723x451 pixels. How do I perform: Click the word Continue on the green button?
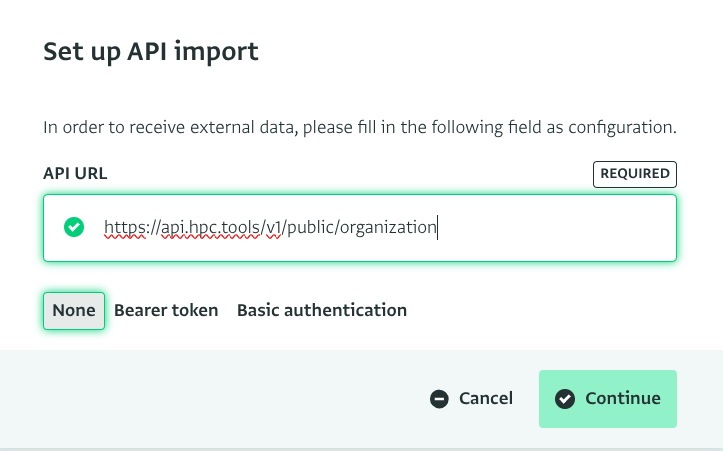pyautogui.click(x=623, y=399)
